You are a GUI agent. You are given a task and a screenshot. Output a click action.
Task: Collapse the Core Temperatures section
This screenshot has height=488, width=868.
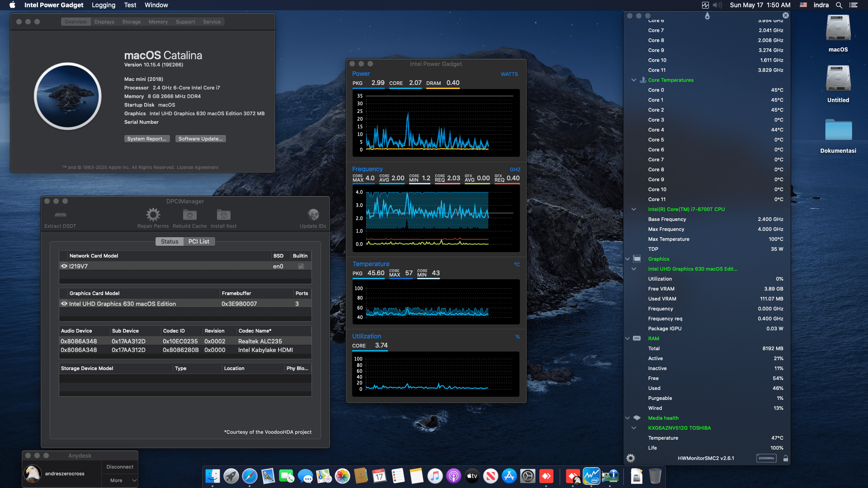coord(634,80)
